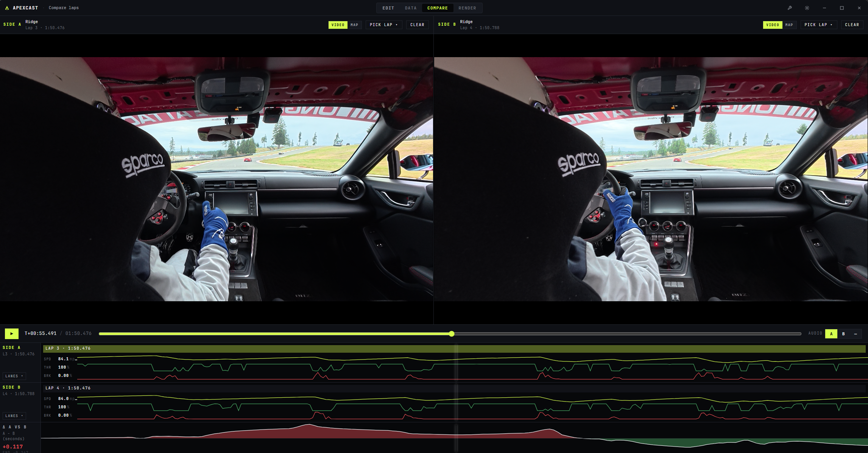The image size is (868, 453).
Task: Clear the Side B lap
Action: click(852, 25)
